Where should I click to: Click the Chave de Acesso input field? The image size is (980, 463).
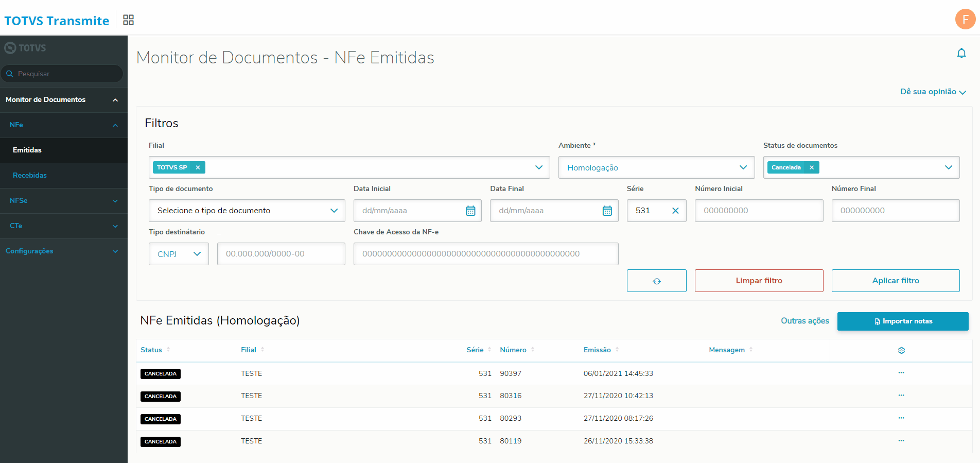coord(485,254)
